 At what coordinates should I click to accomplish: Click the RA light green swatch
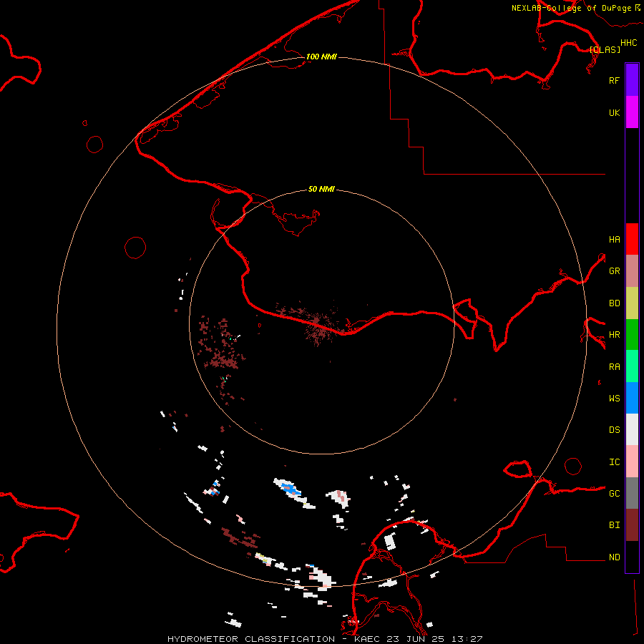click(x=632, y=366)
